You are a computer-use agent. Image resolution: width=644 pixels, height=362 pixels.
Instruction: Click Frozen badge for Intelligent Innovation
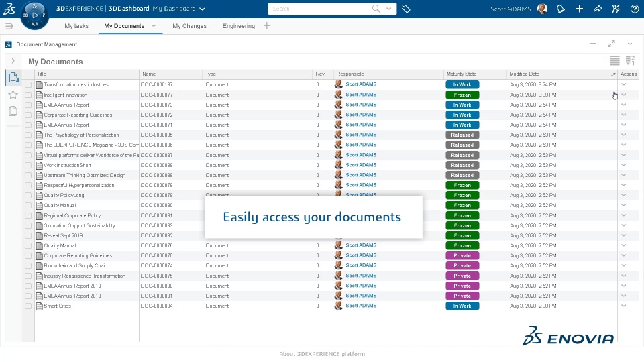462,95
